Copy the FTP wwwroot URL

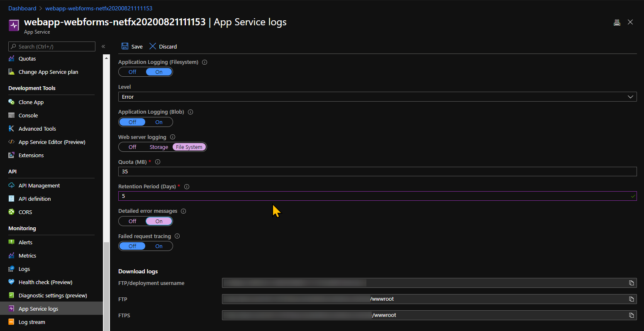(631, 299)
